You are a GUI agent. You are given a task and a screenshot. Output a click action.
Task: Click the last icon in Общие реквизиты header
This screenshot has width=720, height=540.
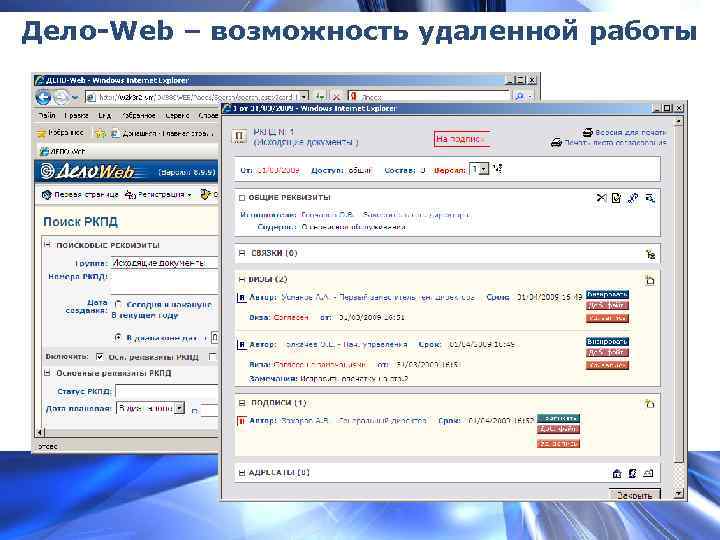pos(650,198)
